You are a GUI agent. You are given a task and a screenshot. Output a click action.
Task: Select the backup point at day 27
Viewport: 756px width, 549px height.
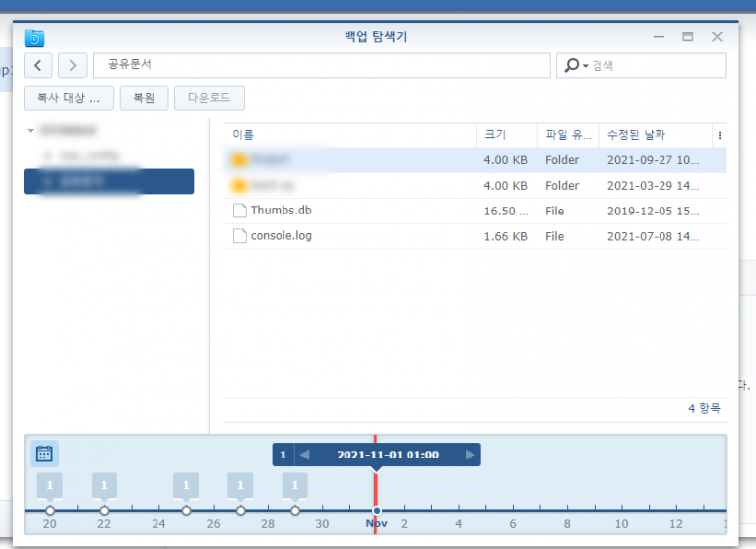[240, 510]
